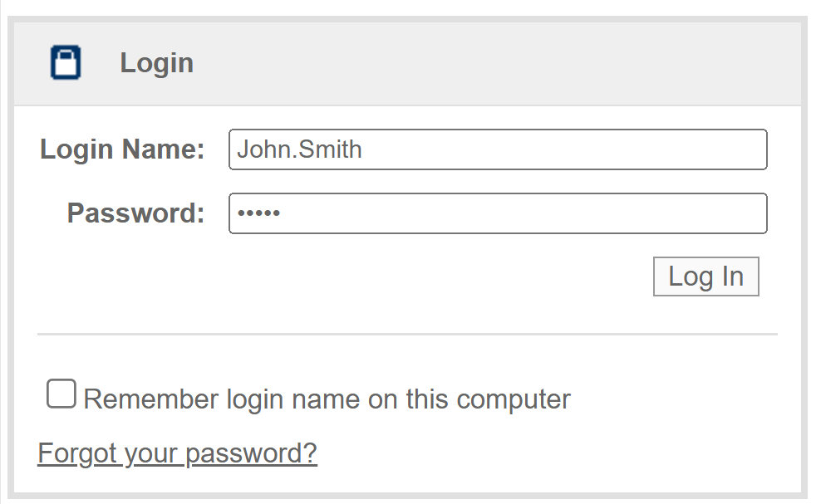Focus the Password input field
This screenshot has width=816, height=504.
[497, 213]
